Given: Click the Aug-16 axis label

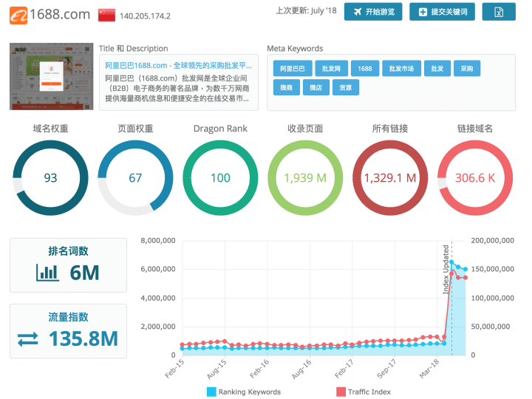Looking at the screenshot, I should tap(301, 369).
